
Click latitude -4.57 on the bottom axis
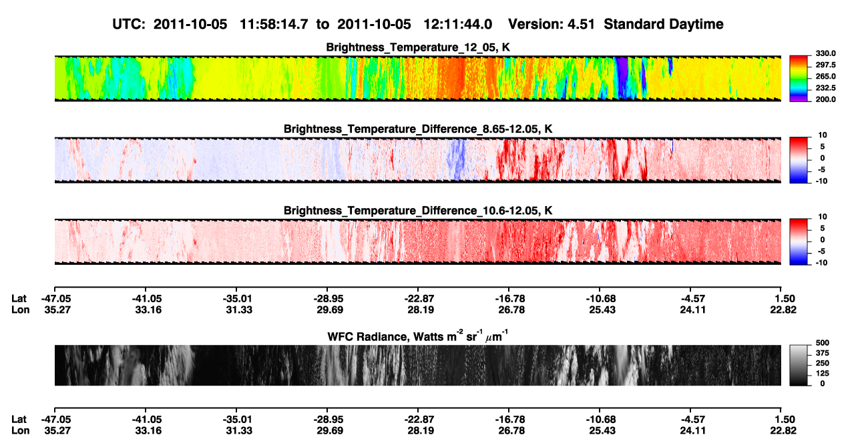pos(690,420)
